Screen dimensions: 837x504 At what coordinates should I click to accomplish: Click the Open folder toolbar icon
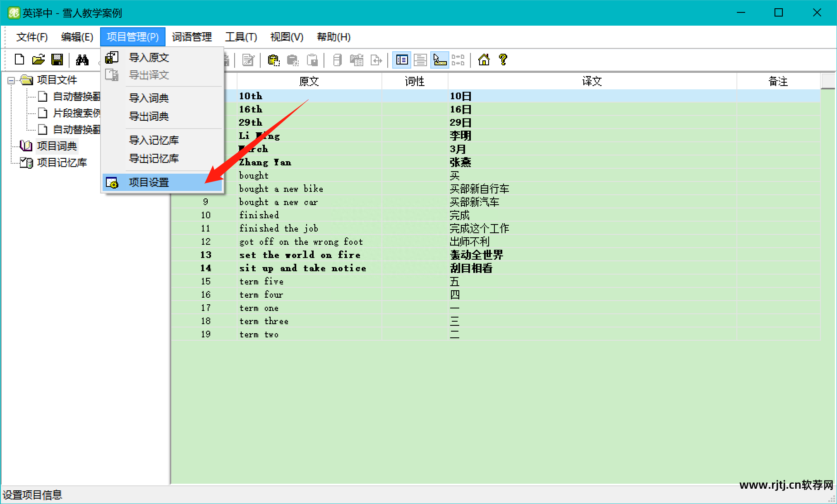(x=38, y=60)
